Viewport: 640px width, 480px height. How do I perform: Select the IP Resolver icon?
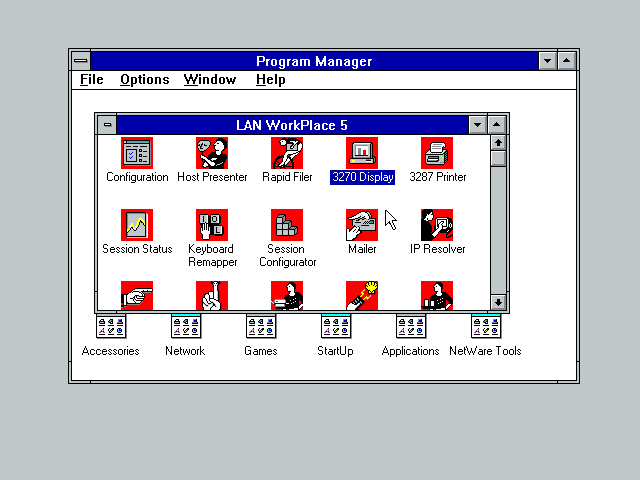pos(437,225)
